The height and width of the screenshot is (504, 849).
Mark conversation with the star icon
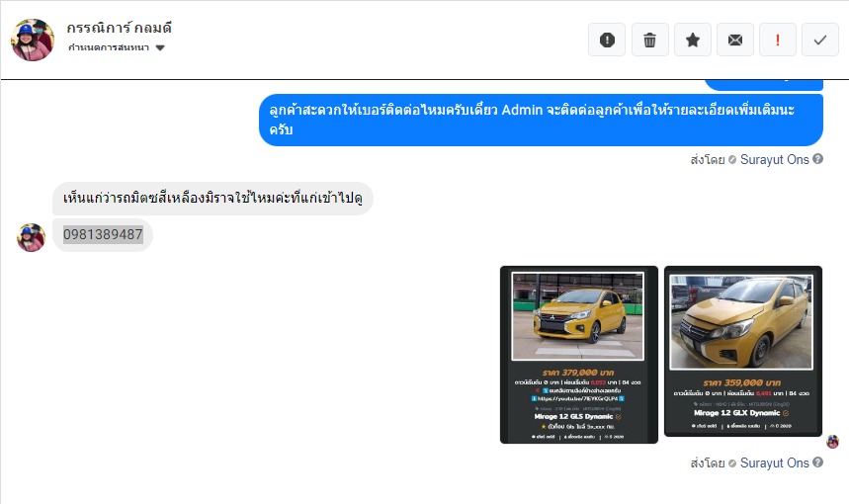tap(693, 40)
